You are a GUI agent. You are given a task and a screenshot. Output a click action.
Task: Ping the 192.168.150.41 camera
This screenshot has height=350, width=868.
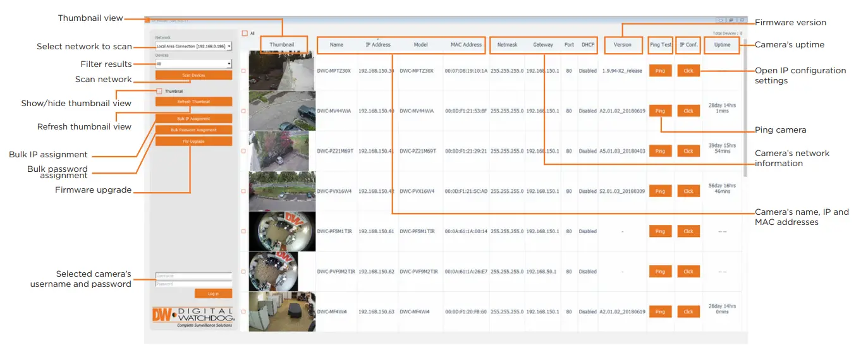tap(660, 151)
